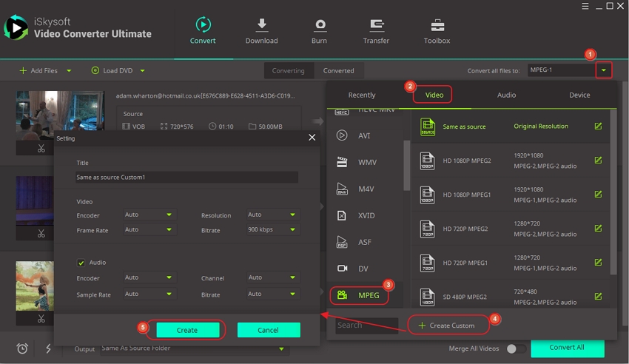The image size is (629, 364).
Task: Open the scheduler alarm clock icon
Action: 22,348
